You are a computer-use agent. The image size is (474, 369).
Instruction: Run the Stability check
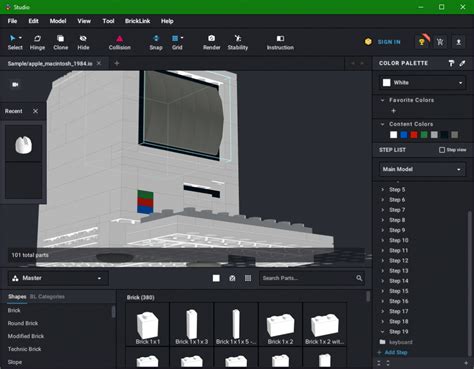238,42
